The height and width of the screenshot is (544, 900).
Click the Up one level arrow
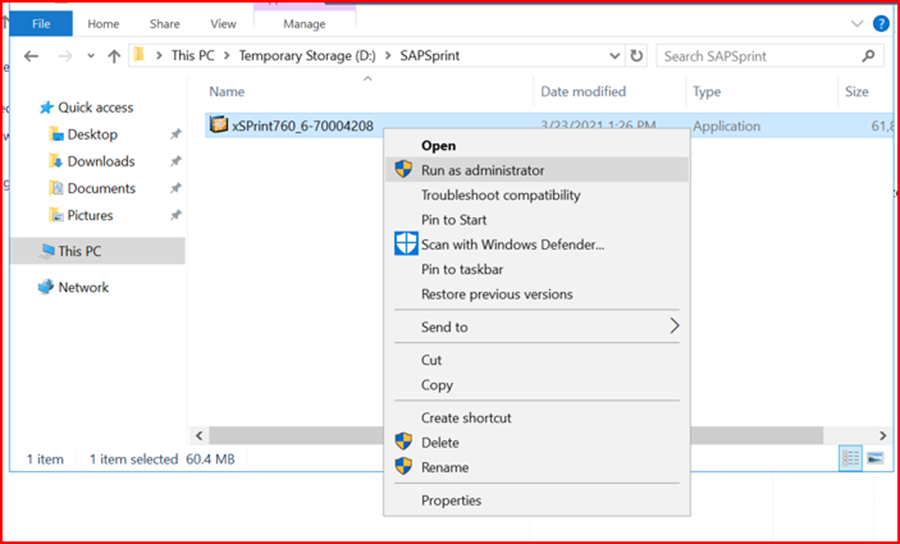[x=114, y=56]
